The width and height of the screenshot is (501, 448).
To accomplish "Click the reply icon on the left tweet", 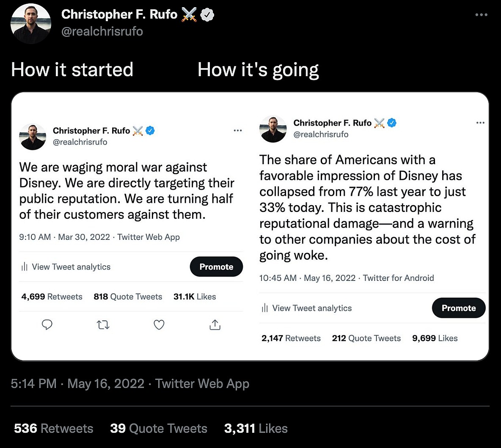I will (47, 325).
